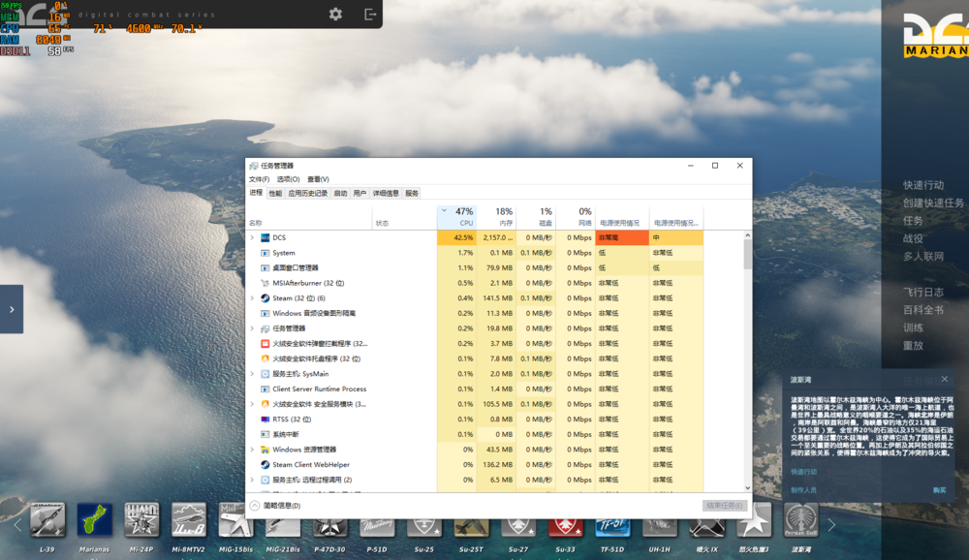
Task: Click the Windows 资源管理器 folder icon
Action: 266,450
